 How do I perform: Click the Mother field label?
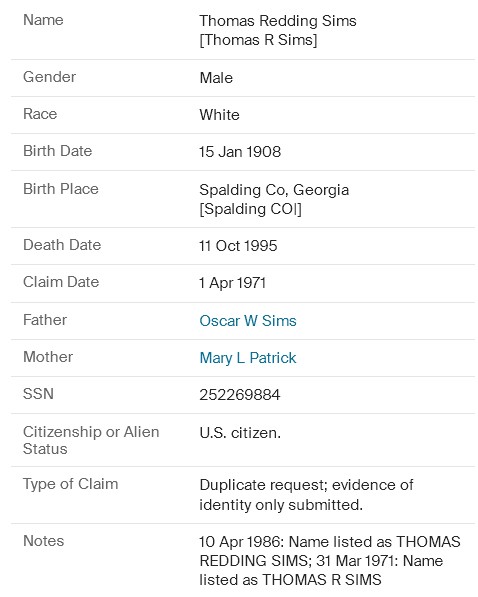coord(48,357)
